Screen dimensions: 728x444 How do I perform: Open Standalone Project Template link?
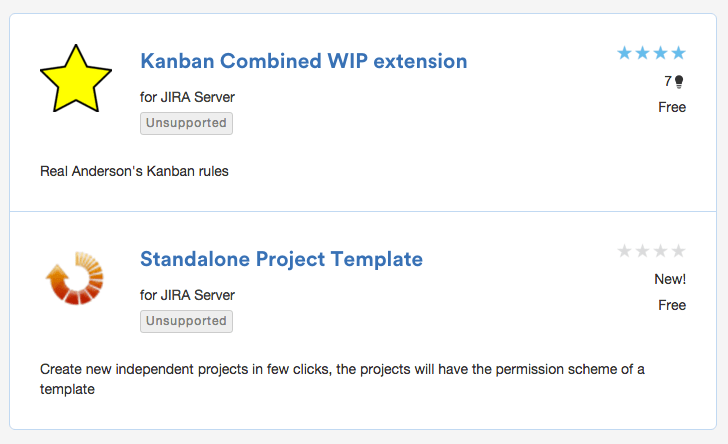(281, 259)
